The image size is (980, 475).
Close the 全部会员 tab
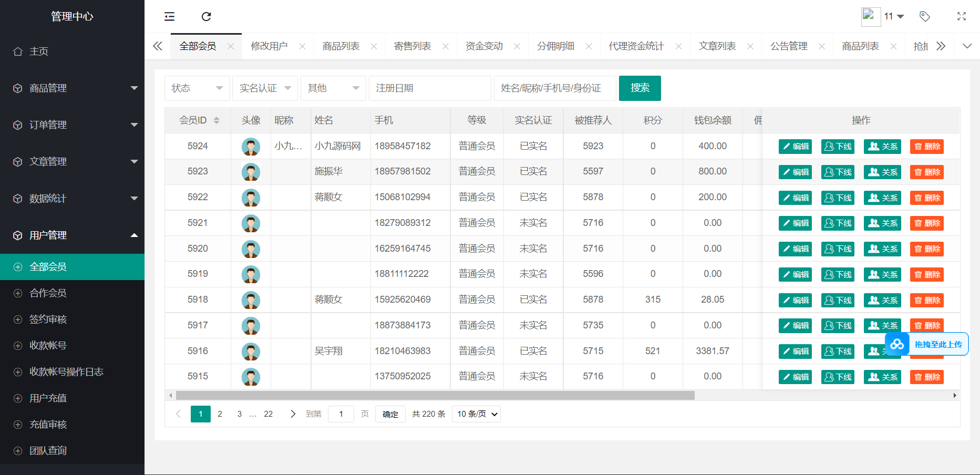point(231,46)
